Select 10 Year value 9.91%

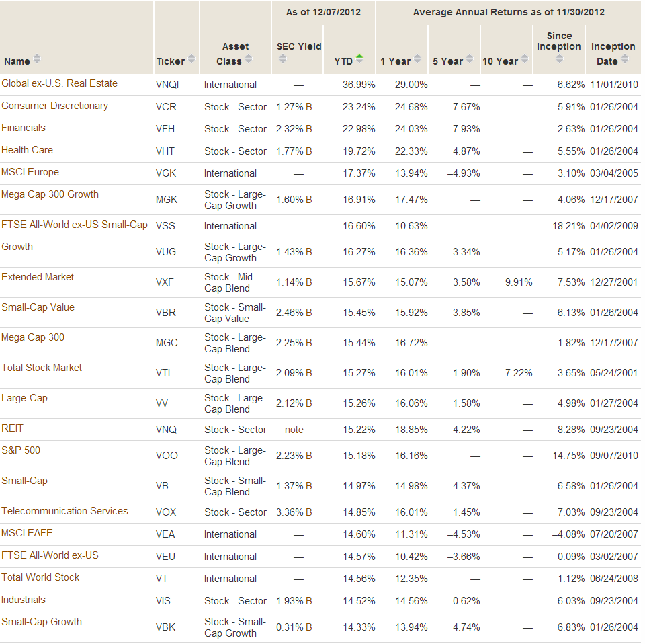click(519, 282)
